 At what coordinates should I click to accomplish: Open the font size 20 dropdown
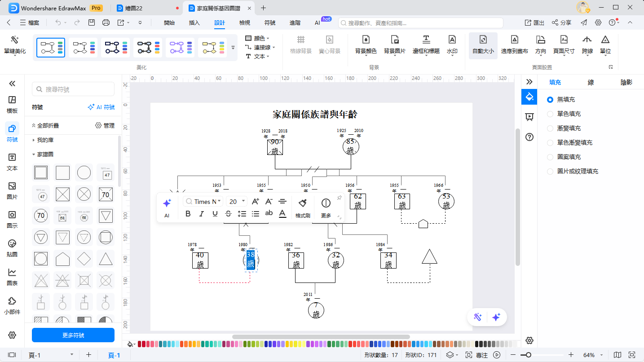237,201
